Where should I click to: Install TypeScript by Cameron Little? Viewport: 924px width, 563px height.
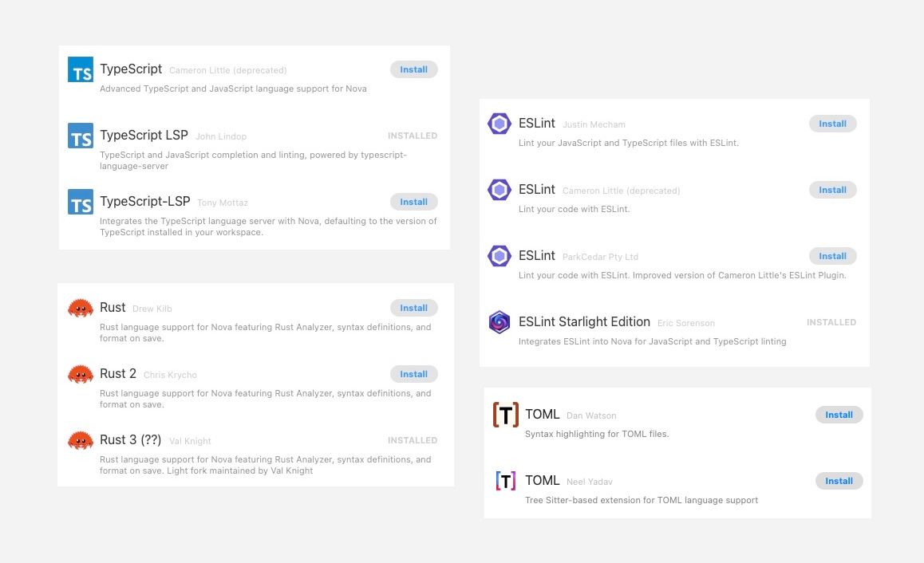(x=413, y=70)
